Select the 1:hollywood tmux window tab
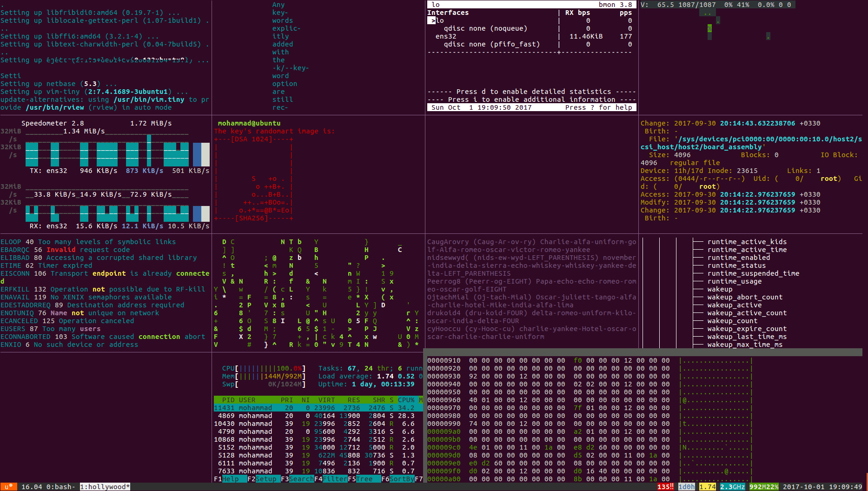This screenshot has height=491, width=868. coord(105,487)
